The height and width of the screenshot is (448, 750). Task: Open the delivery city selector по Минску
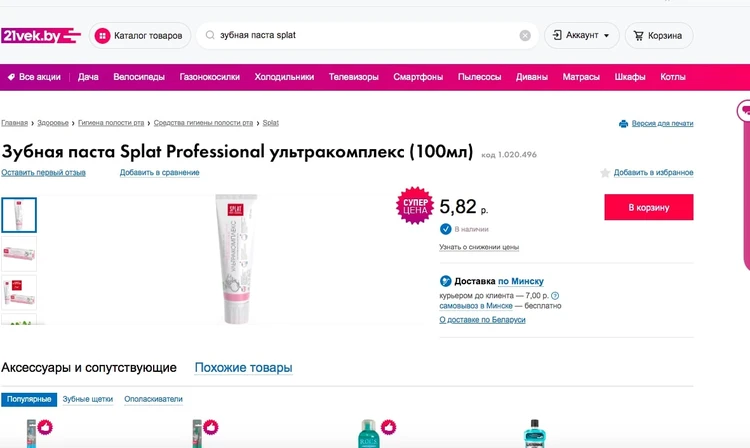coord(521,281)
